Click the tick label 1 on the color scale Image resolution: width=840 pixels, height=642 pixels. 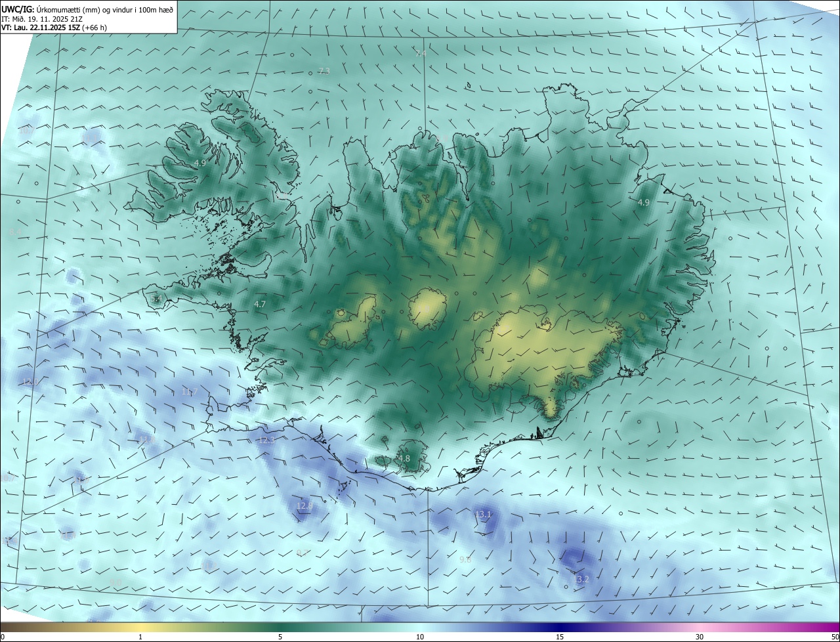pos(140,637)
